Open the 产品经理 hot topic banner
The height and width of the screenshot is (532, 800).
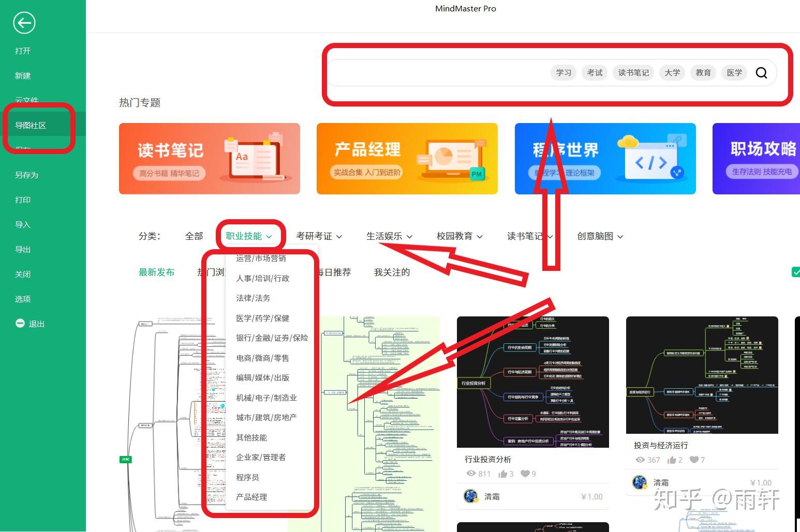[x=407, y=159]
